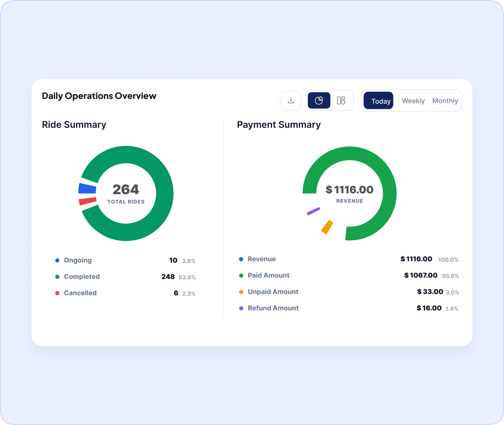The width and height of the screenshot is (504, 425).
Task: Click the 3.8% Ongoing percentage
Action: click(x=189, y=261)
